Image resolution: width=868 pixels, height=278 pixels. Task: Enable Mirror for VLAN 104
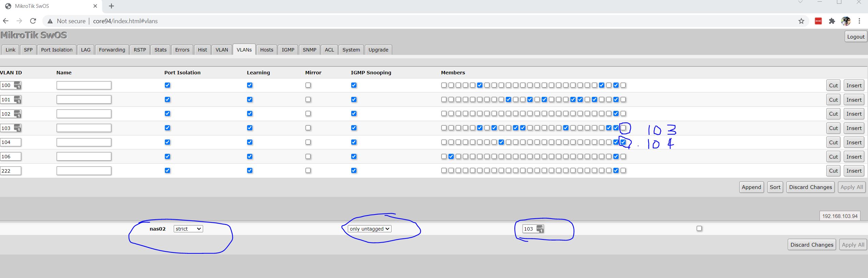click(x=308, y=142)
